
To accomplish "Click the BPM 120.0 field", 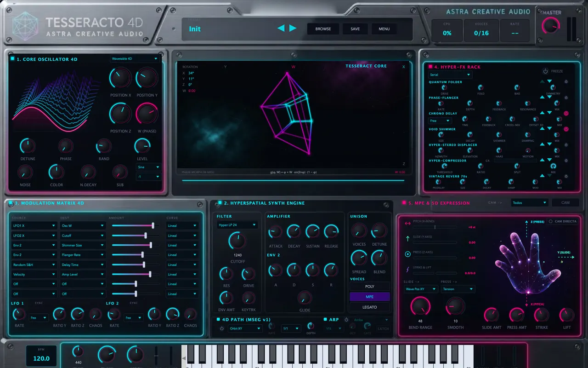I will [x=41, y=356].
